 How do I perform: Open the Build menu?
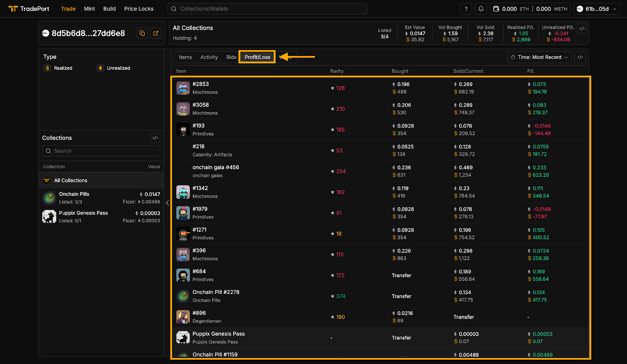pyautogui.click(x=109, y=9)
